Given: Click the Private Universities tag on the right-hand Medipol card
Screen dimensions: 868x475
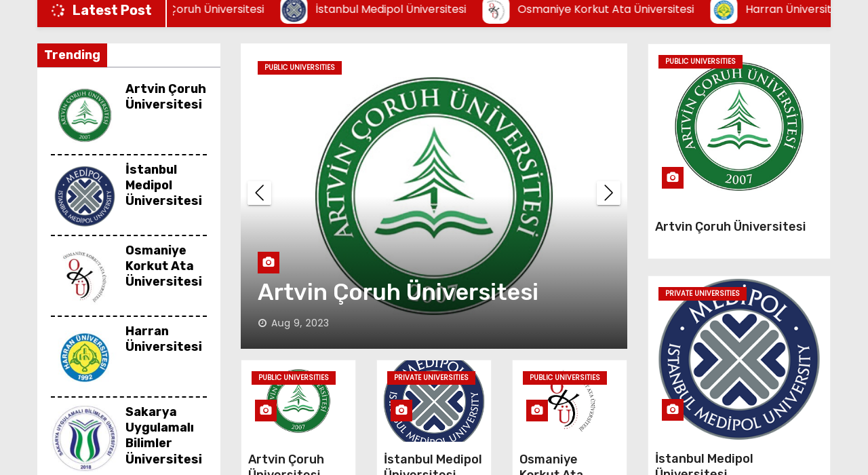Looking at the screenshot, I should pyautogui.click(x=703, y=294).
